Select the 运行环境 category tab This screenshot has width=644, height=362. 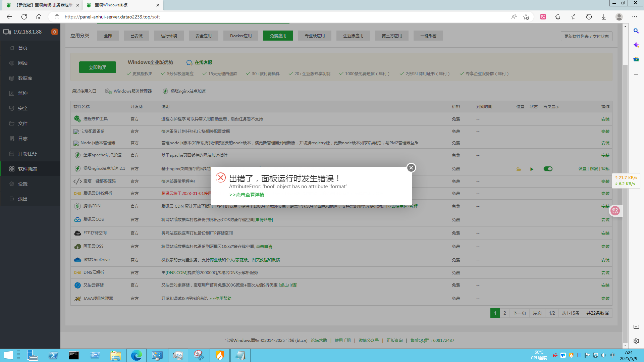[169, 36]
